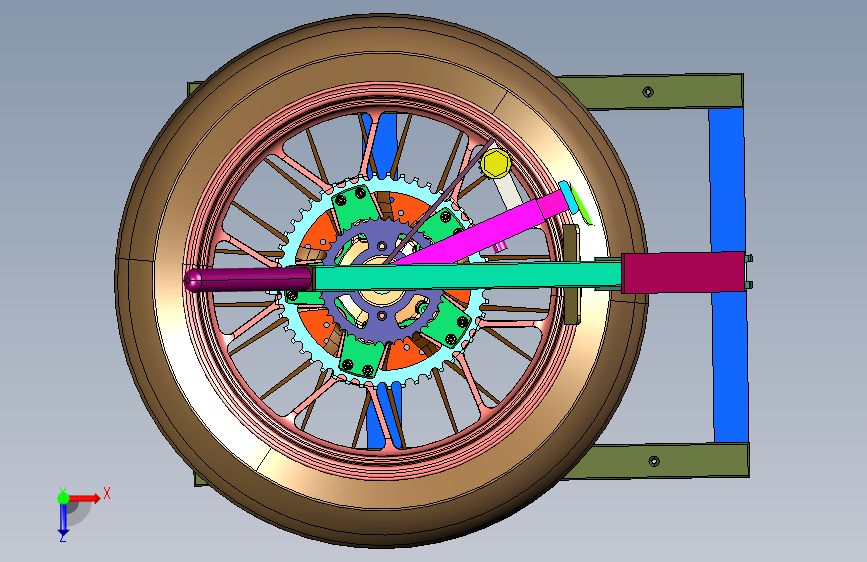The width and height of the screenshot is (867, 562).
Task: Select the hole in the bottom olive rail
Action: coord(654,461)
